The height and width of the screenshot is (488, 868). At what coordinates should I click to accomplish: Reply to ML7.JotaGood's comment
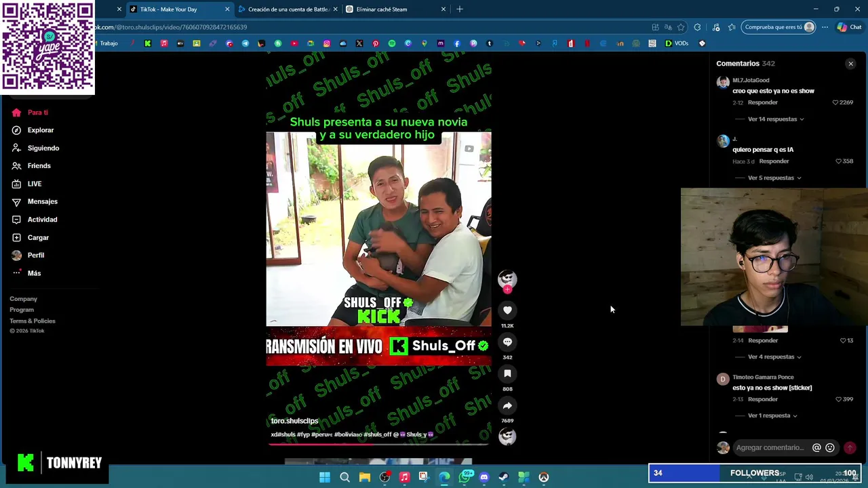tap(763, 102)
